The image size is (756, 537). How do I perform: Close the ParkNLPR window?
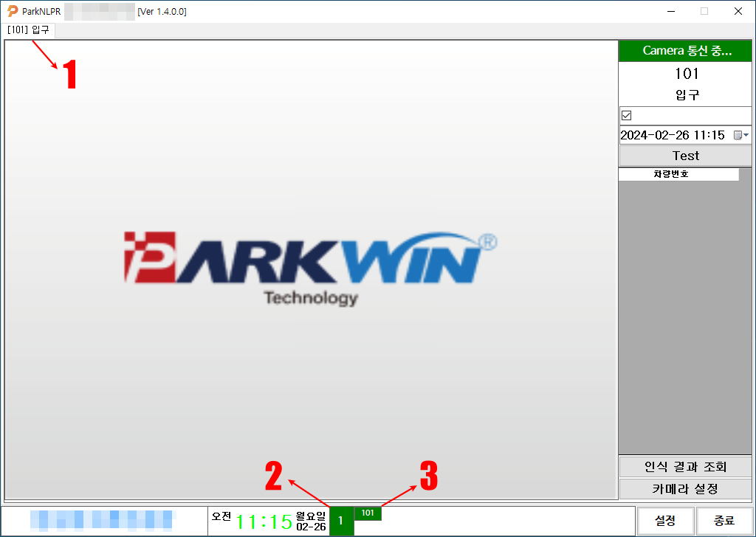pos(738,11)
